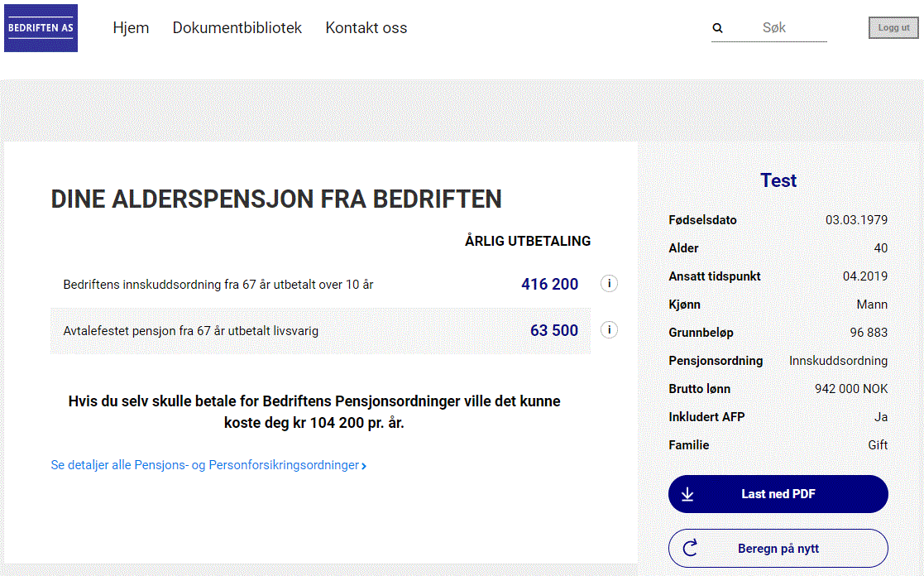Select the 416 200 annual payout value

click(549, 284)
